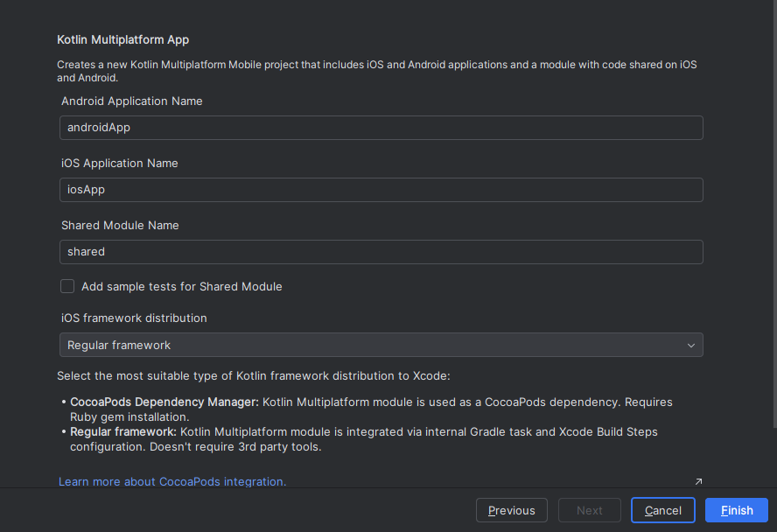Click the 'iOS framework distribution' label
Viewport: 777px width, 532px height.
(134, 318)
